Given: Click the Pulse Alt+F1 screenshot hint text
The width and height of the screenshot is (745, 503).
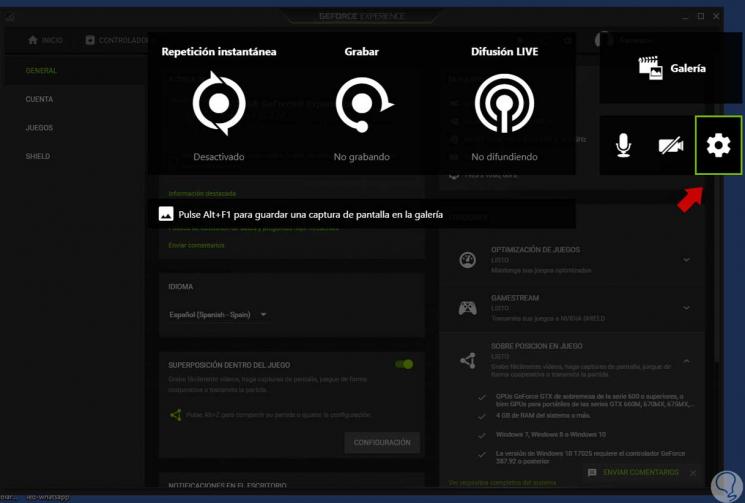Looking at the screenshot, I should [x=311, y=215].
